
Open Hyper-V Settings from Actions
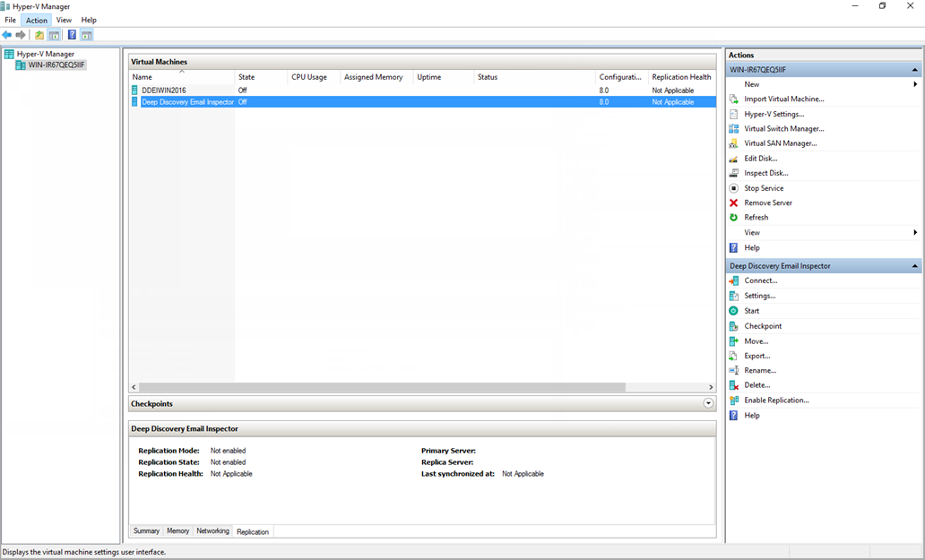774,114
